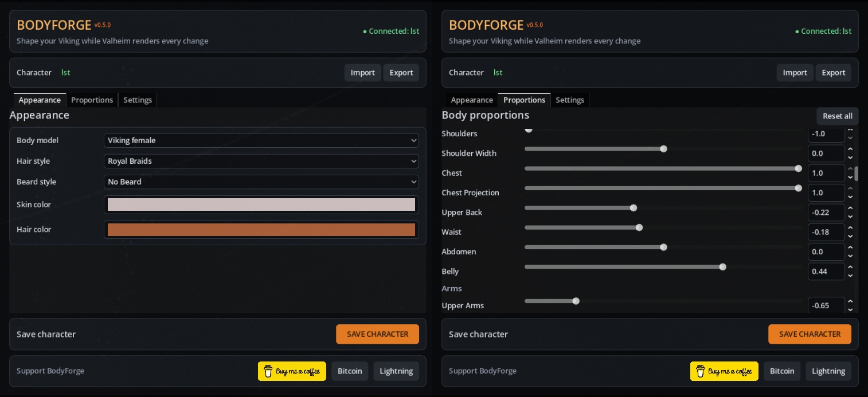The height and width of the screenshot is (397, 868).
Task: Click Connected: lst status in left window
Action: pos(391,32)
